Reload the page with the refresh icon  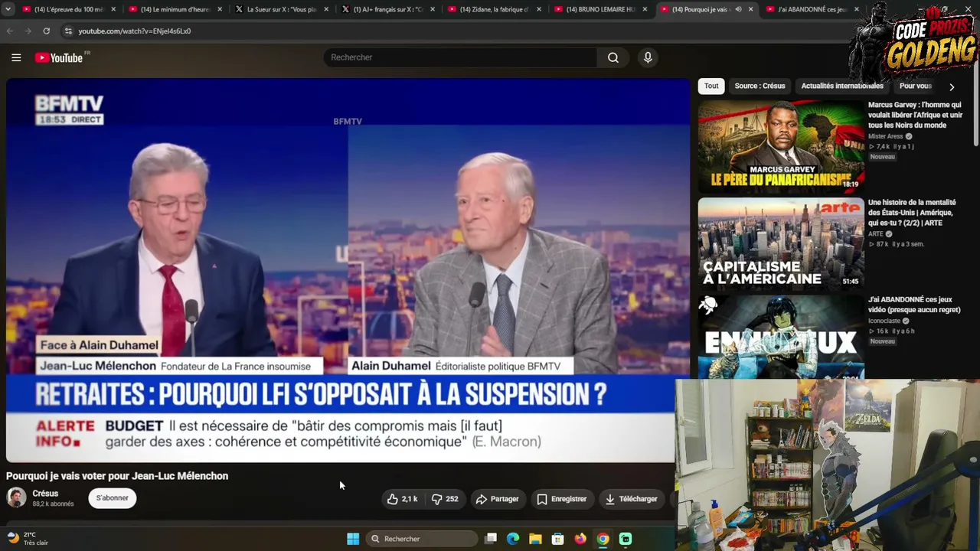coord(47,31)
